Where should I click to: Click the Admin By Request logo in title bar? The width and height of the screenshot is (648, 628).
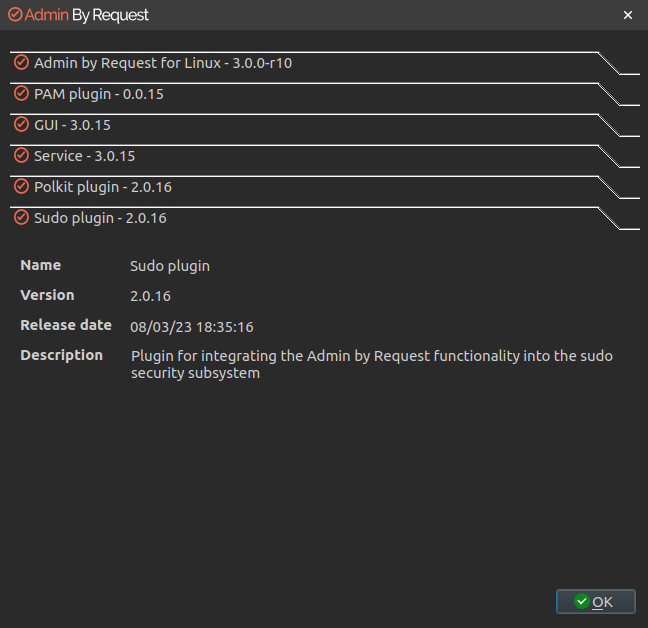pyautogui.click(x=78, y=15)
